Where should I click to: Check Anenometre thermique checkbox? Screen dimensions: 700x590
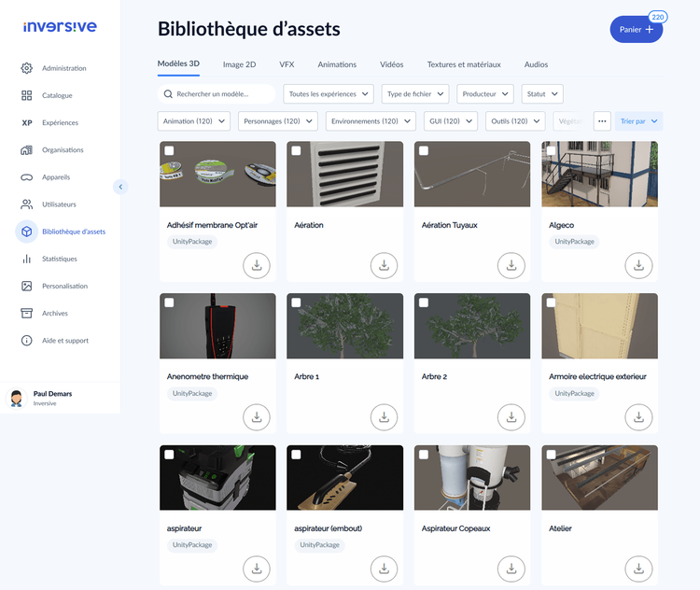pos(169,302)
